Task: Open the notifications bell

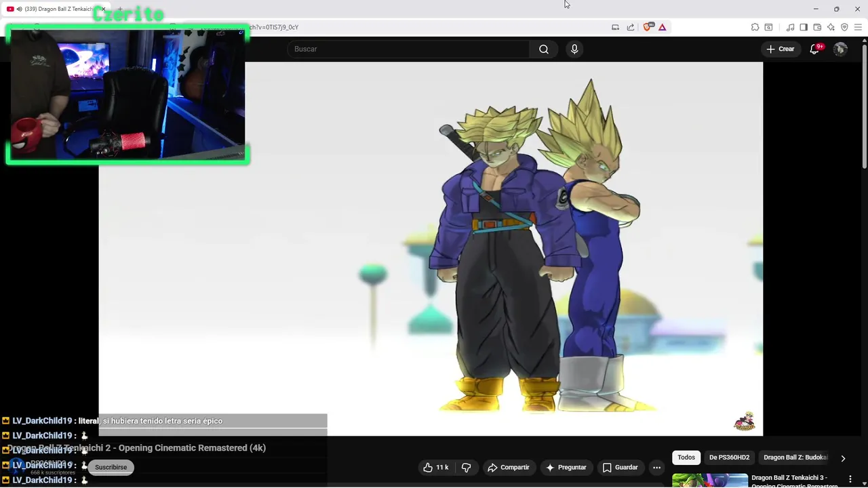Action: [814, 49]
